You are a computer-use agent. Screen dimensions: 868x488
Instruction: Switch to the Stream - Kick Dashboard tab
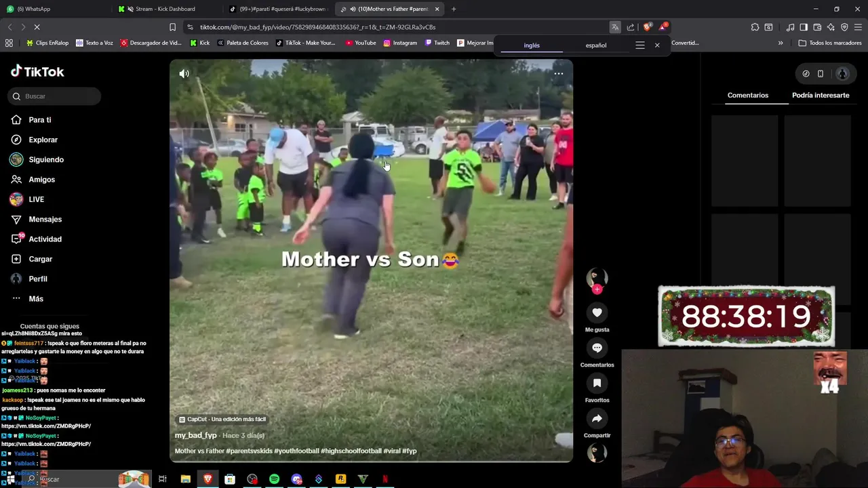166,9
